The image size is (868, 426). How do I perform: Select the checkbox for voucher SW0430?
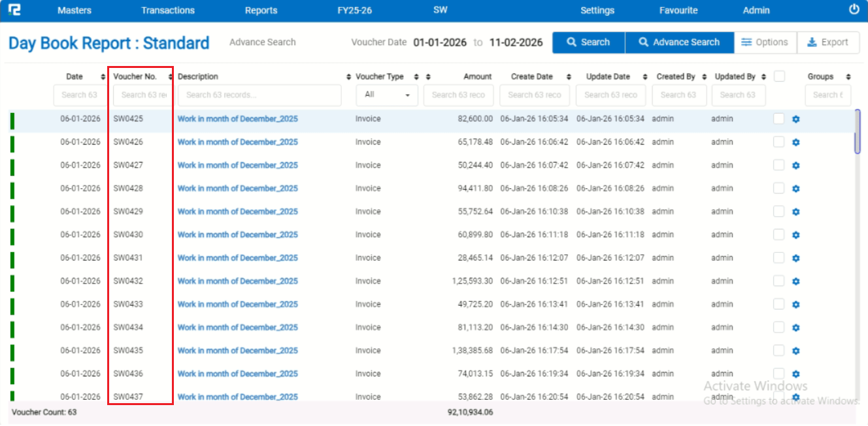pos(778,235)
